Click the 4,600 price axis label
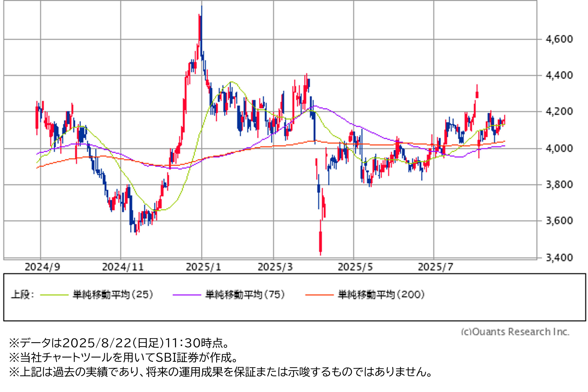The image size is (588, 392). [559, 39]
